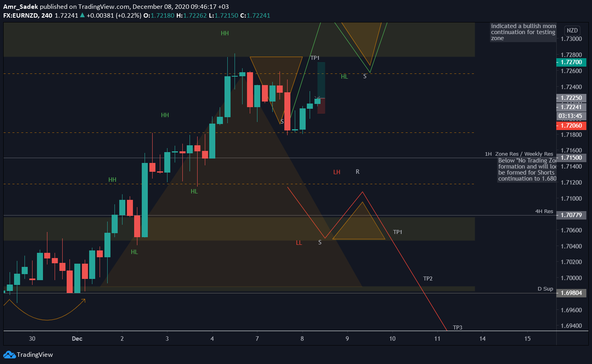Select the red LH label

point(337,172)
